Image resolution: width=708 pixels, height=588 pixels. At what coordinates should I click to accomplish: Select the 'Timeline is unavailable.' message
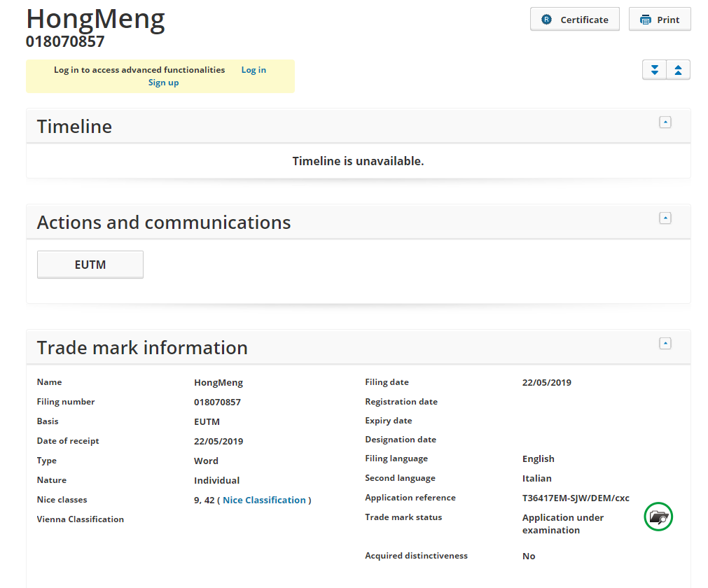pyautogui.click(x=358, y=161)
